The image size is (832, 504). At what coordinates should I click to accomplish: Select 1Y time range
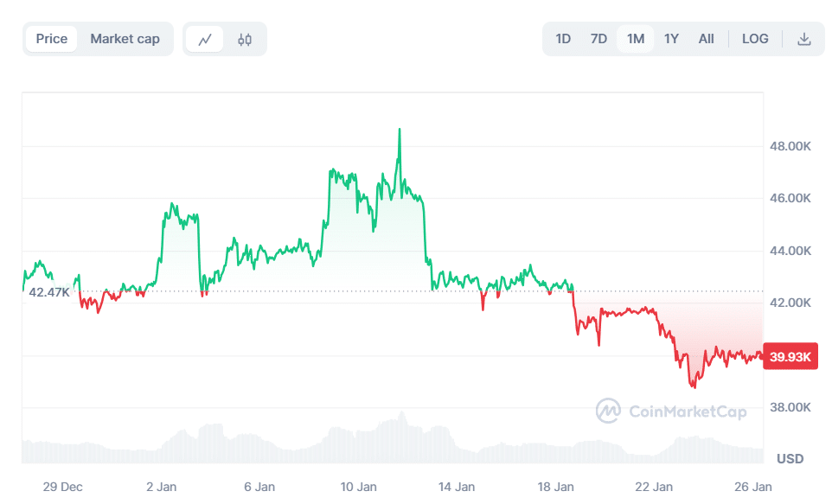coord(671,39)
